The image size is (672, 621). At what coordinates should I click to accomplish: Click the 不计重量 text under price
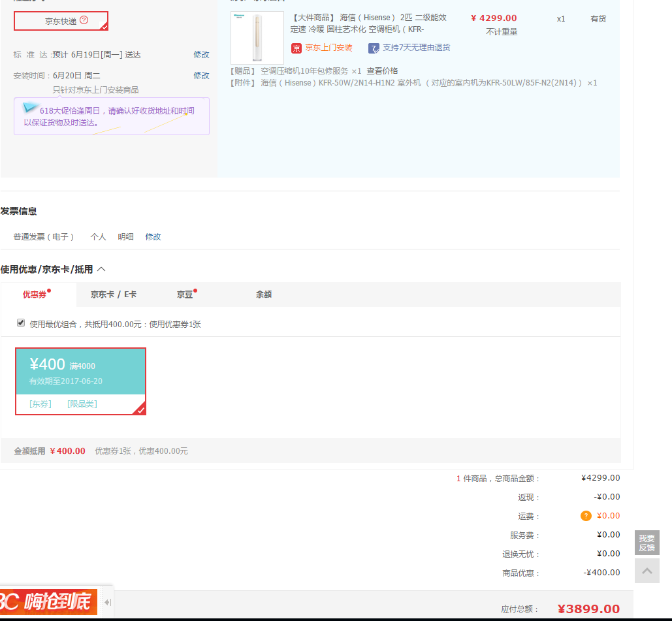click(502, 32)
